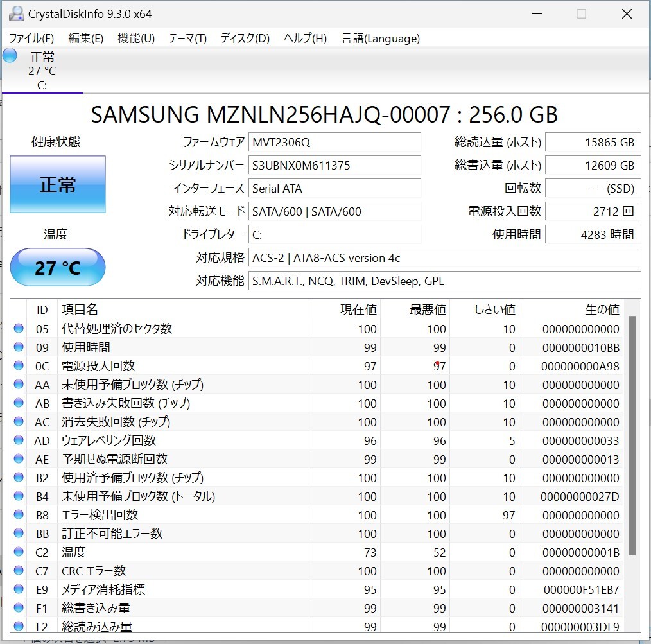Open the 言語(Language) menu

coord(381,39)
